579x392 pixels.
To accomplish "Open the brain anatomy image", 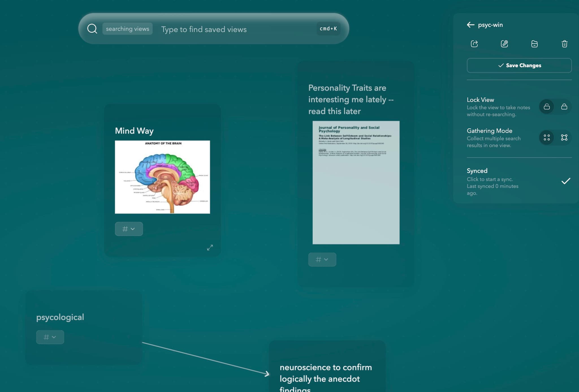I will 162,177.
